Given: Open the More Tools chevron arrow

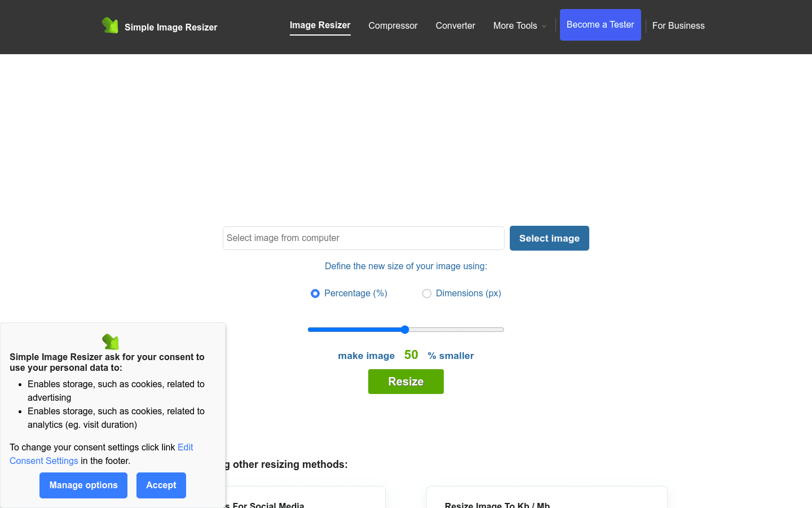Looking at the screenshot, I should tap(544, 26).
